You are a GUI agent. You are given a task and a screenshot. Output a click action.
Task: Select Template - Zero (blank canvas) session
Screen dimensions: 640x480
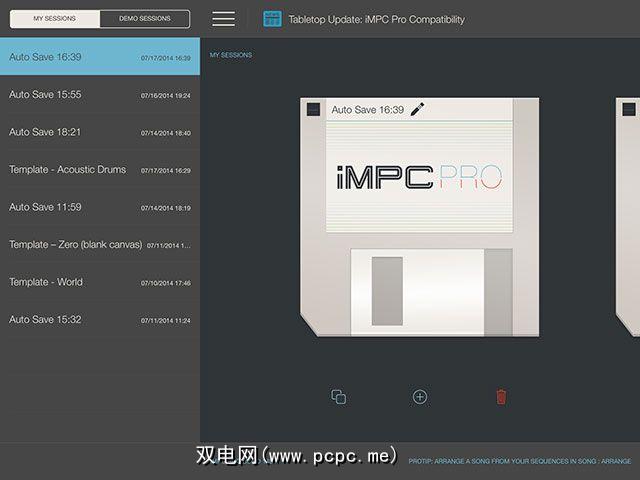100,244
